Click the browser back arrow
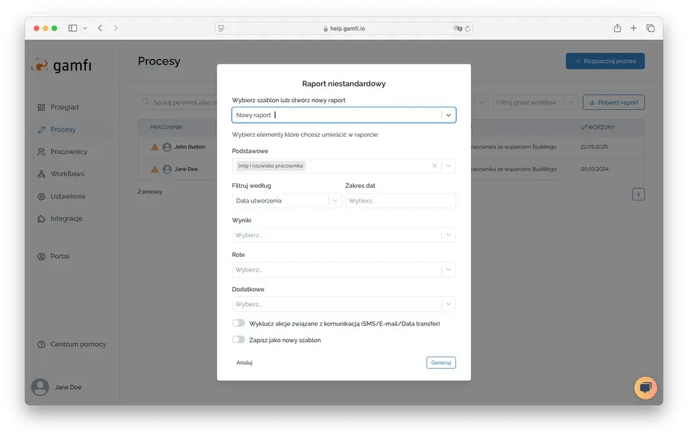 click(99, 28)
